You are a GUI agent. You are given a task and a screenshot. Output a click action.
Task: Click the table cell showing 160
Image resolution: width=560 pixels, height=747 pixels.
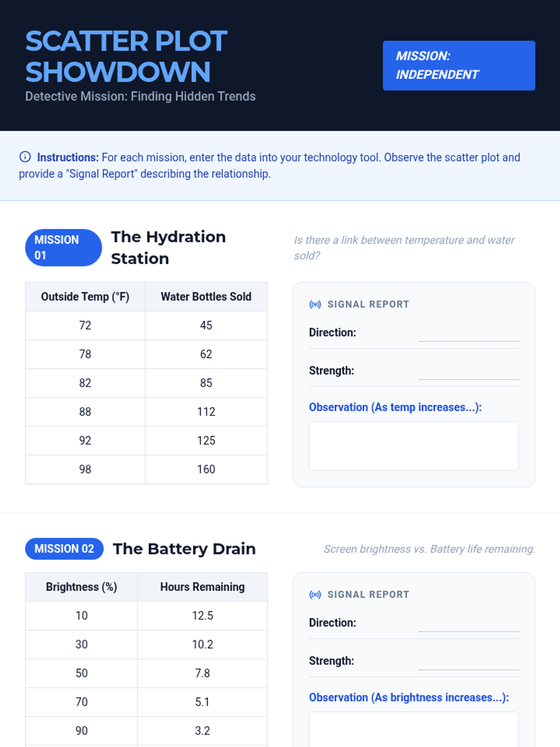pyautogui.click(x=206, y=469)
